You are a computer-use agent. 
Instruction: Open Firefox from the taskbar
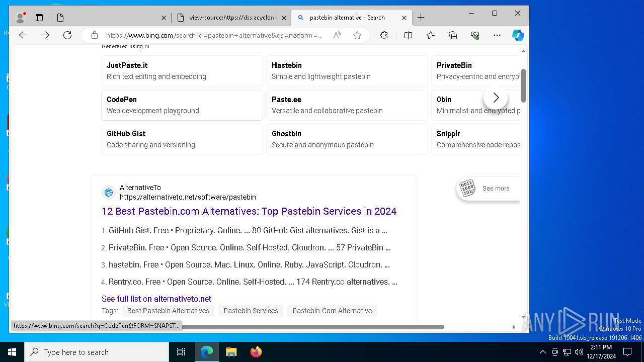(256, 352)
